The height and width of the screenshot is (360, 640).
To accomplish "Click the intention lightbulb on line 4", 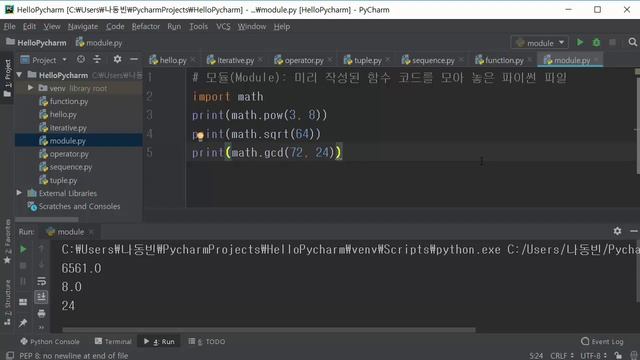I will click(200, 136).
